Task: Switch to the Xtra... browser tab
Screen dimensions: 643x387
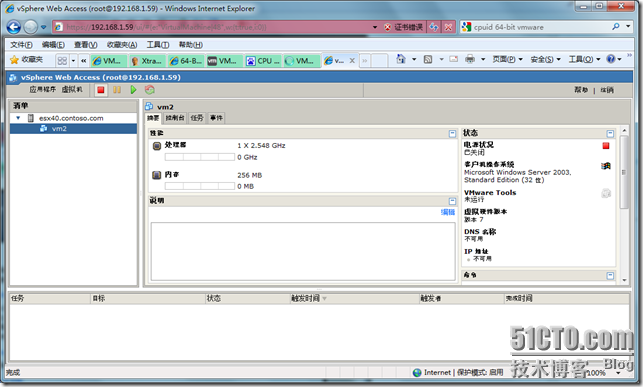Action: pos(148,61)
